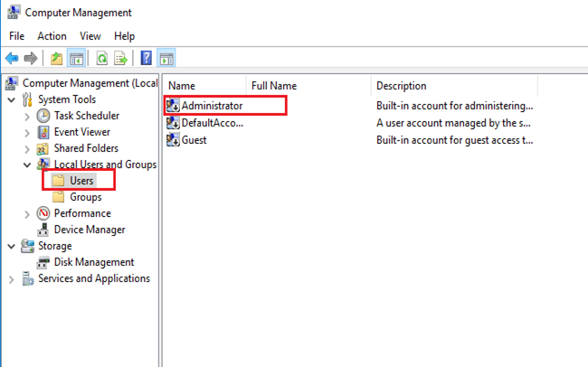Click the DefaultAccount user icon
The width and height of the screenshot is (588, 367).
(x=173, y=123)
